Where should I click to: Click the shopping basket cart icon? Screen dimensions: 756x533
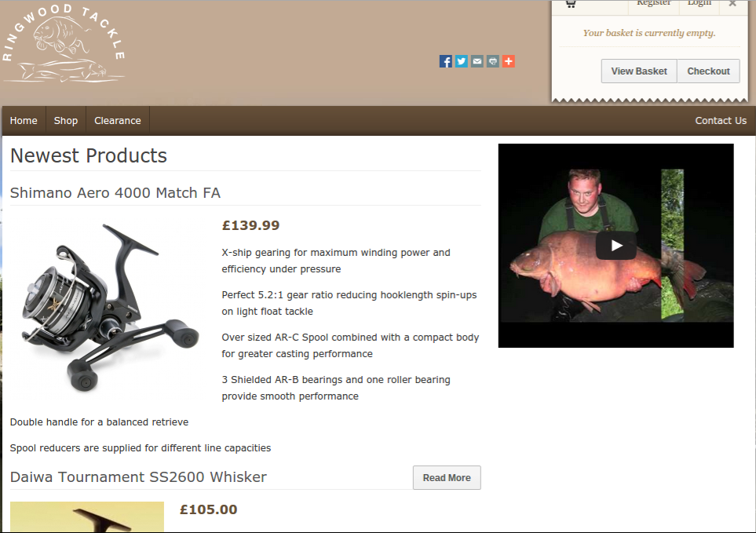coord(571,3)
